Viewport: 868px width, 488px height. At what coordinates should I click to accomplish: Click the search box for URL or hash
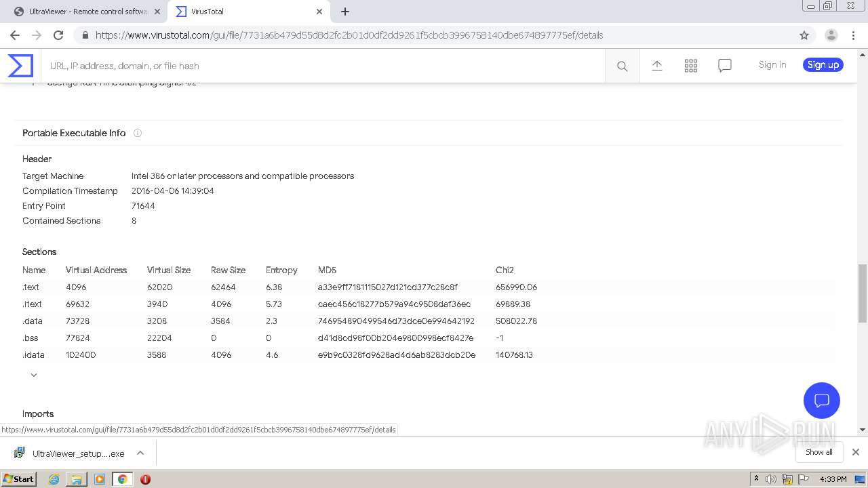(x=323, y=66)
